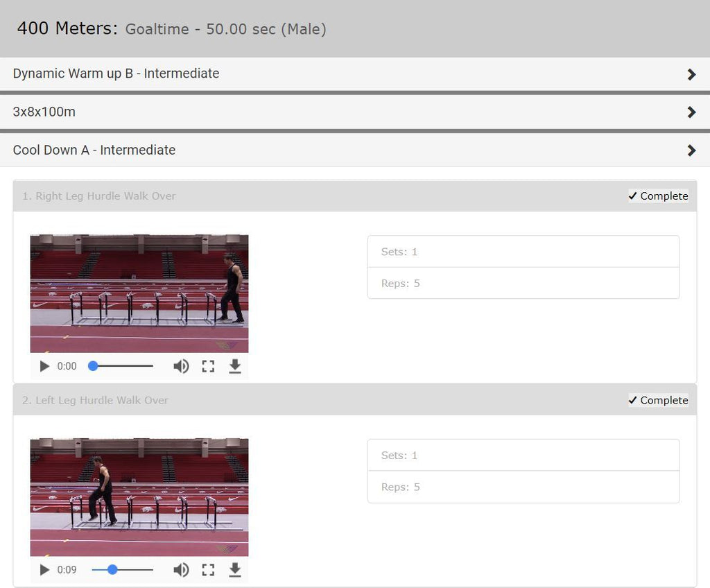710x588 pixels.
Task: Click seek slider of Left Leg video
Action: tap(121, 569)
